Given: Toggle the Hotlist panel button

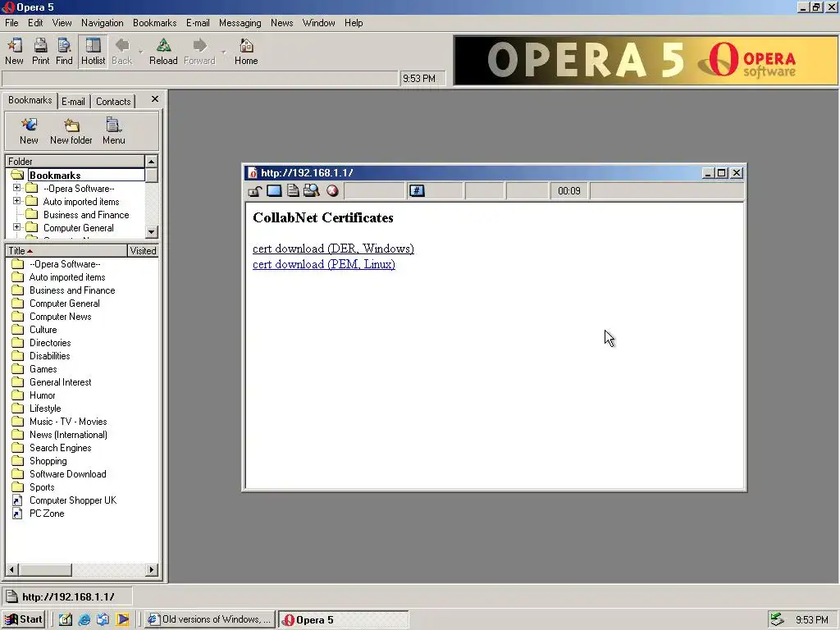Looking at the screenshot, I should click(x=93, y=52).
